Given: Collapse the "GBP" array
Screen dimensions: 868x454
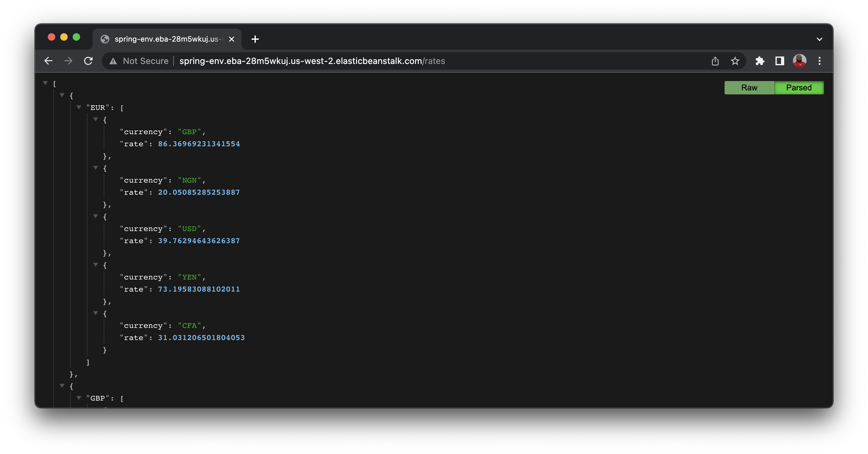Looking at the screenshot, I should 79,398.
